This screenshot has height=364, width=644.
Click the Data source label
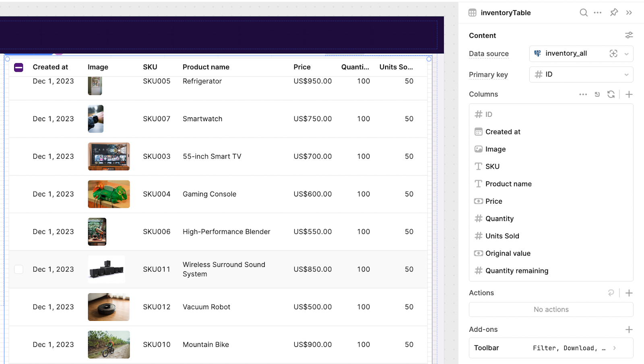[489, 54]
